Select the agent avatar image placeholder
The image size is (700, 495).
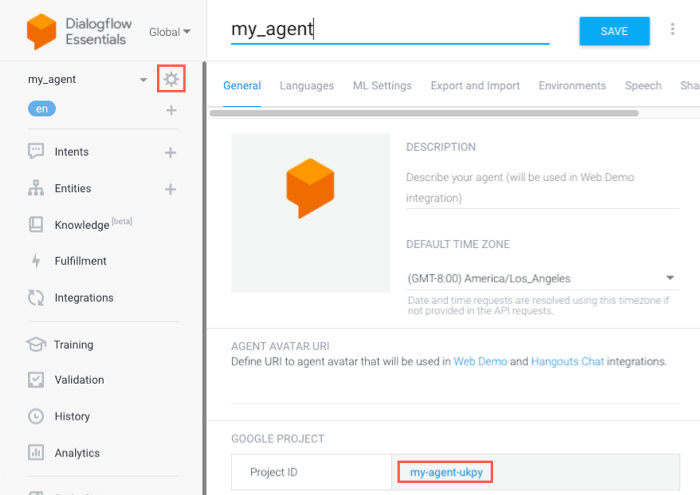pos(311,213)
